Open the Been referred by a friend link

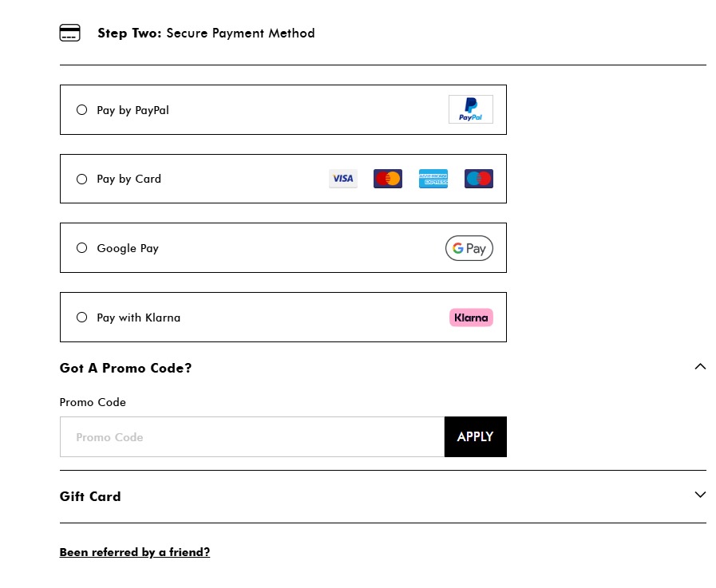point(134,552)
